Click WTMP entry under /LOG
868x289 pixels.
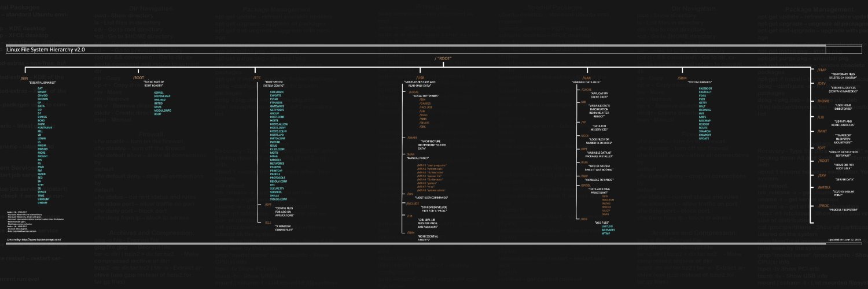pos(606,233)
